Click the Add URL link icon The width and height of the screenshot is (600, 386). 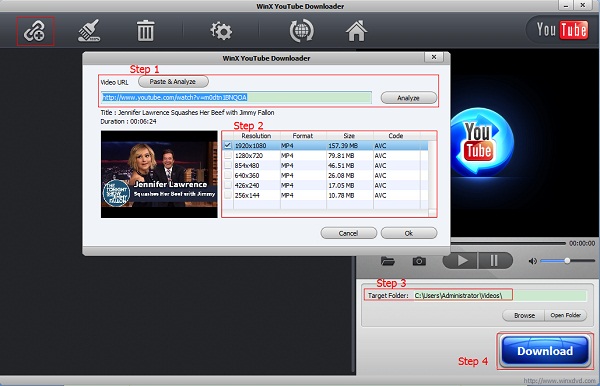click(x=35, y=31)
